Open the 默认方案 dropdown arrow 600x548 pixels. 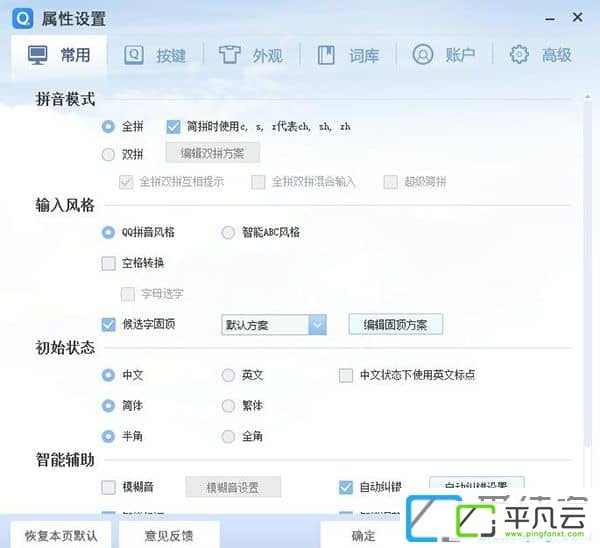tap(317, 325)
